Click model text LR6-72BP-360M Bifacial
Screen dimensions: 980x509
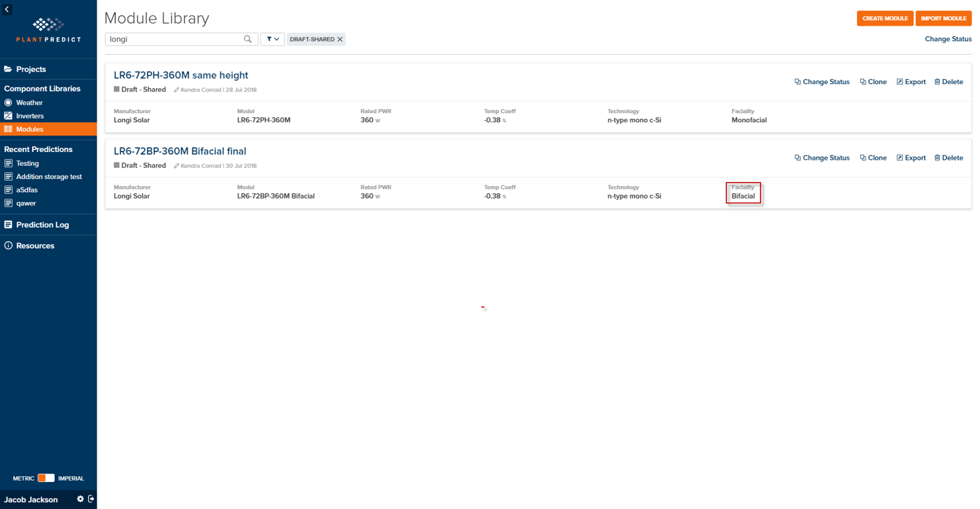click(x=276, y=197)
